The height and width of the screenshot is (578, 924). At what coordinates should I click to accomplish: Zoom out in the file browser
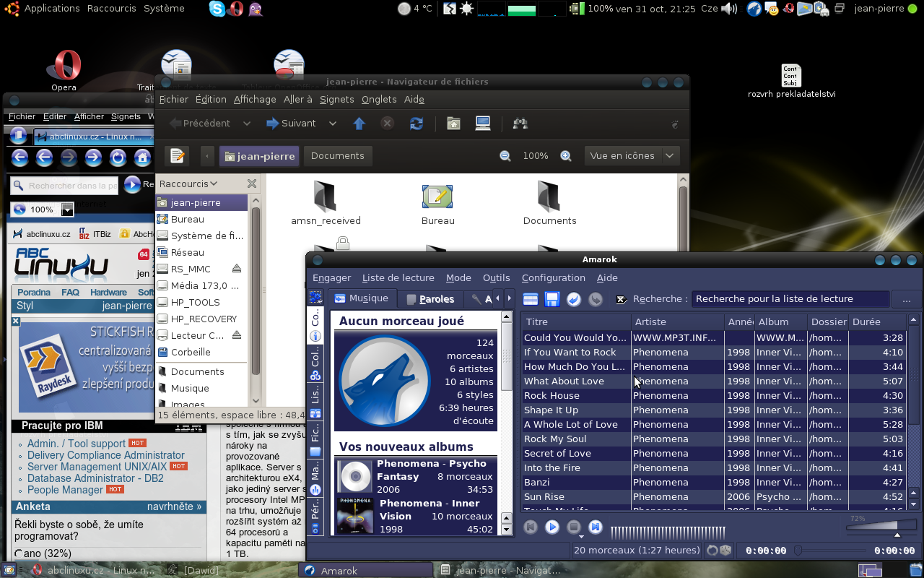505,155
